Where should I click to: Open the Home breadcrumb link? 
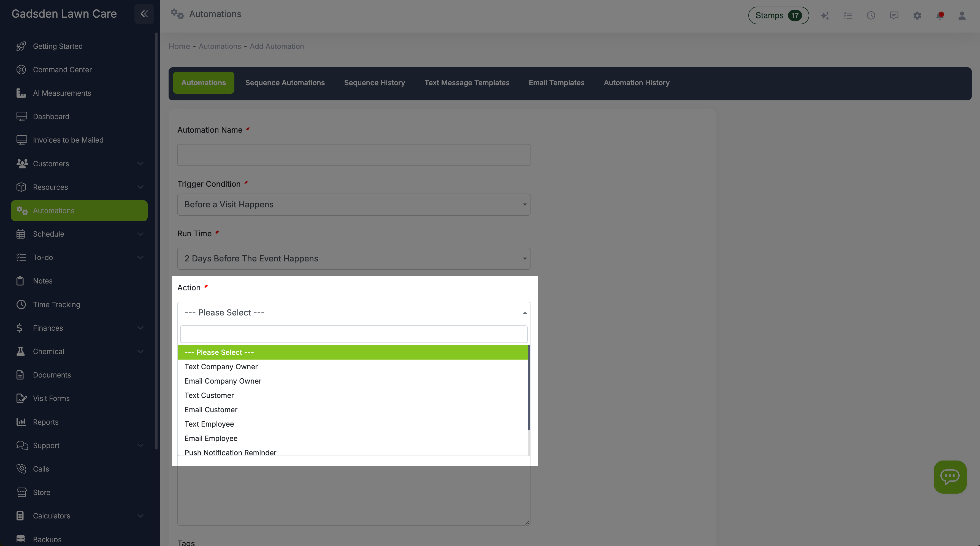(x=179, y=46)
